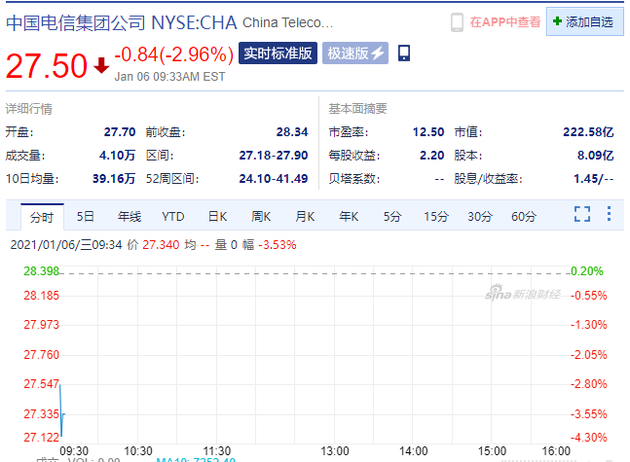The image size is (630, 462).
Task: Click the 13:00 time axis label
Action: coord(335,451)
